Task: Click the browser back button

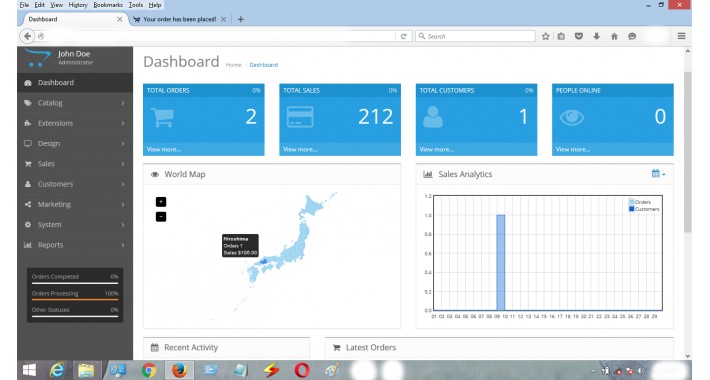Action: pos(28,36)
